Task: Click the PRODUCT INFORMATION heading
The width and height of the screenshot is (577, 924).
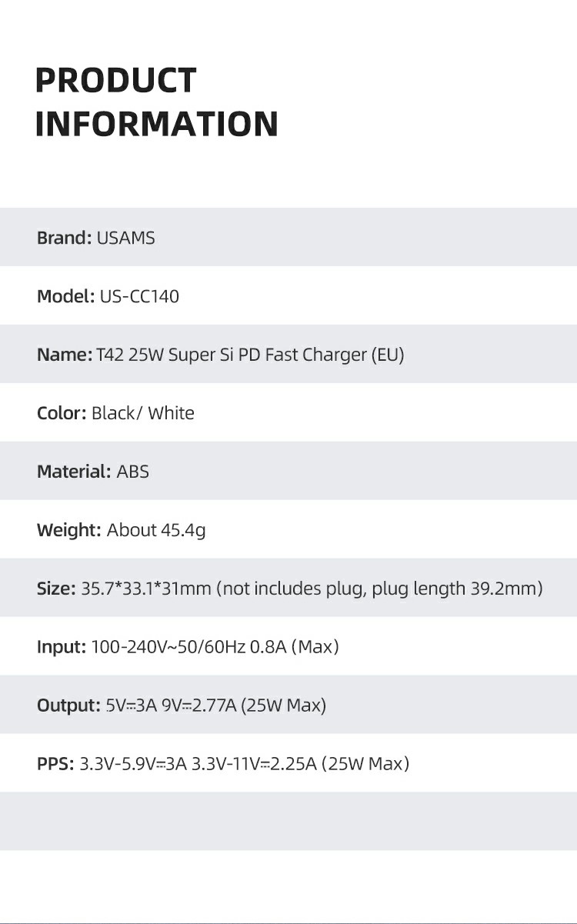Action: coord(157,102)
